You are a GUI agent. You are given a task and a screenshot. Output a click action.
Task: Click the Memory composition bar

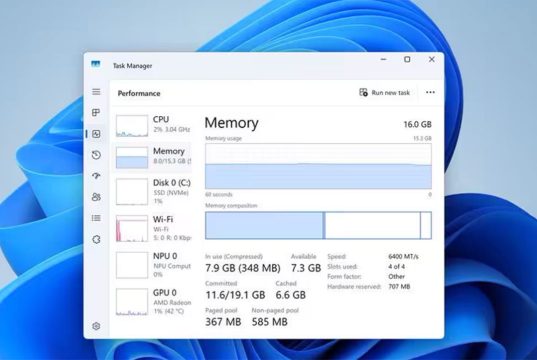[318, 225]
